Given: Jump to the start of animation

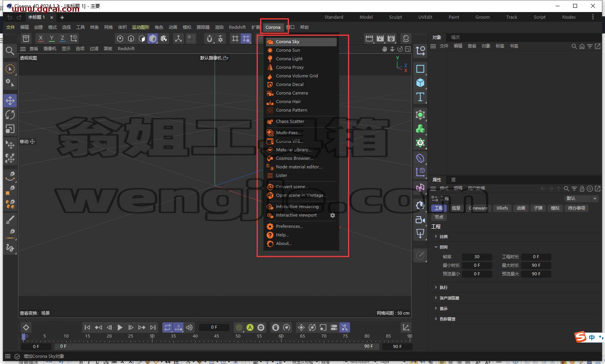Looking at the screenshot, I should pos(87,327).
